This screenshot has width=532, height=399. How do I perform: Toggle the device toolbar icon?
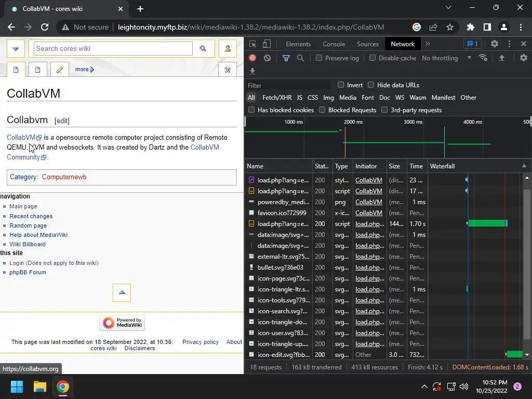coord(267,44)
